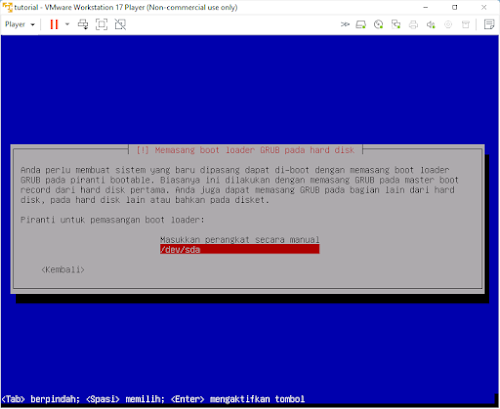Maximize the VMware Player window

455,7
